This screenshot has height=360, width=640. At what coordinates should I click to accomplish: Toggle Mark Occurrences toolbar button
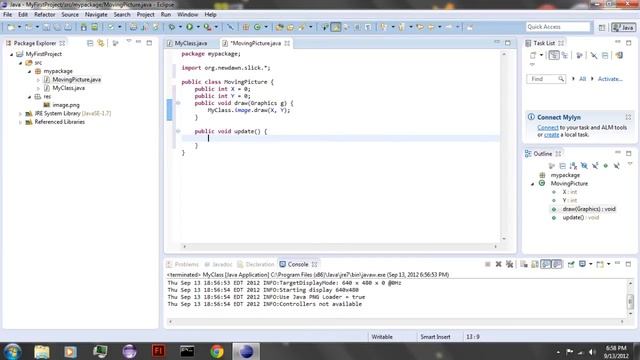(336, 27)
